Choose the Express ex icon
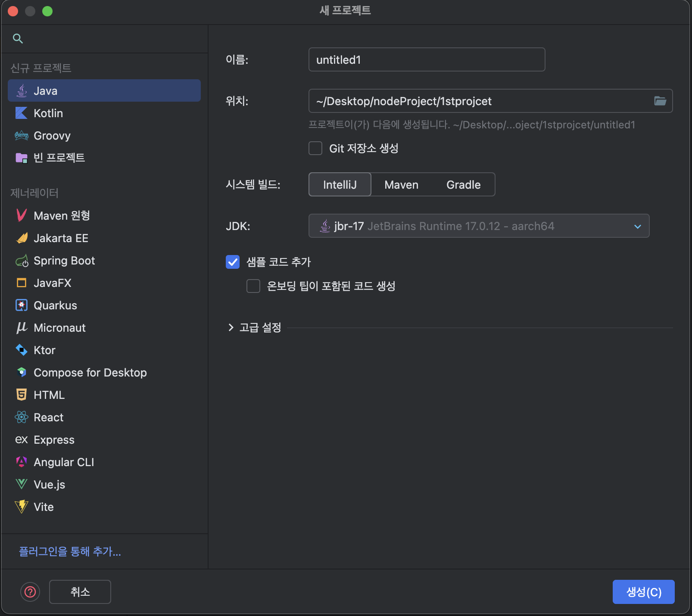The image size is (692, 616). [x=22, y=440]
